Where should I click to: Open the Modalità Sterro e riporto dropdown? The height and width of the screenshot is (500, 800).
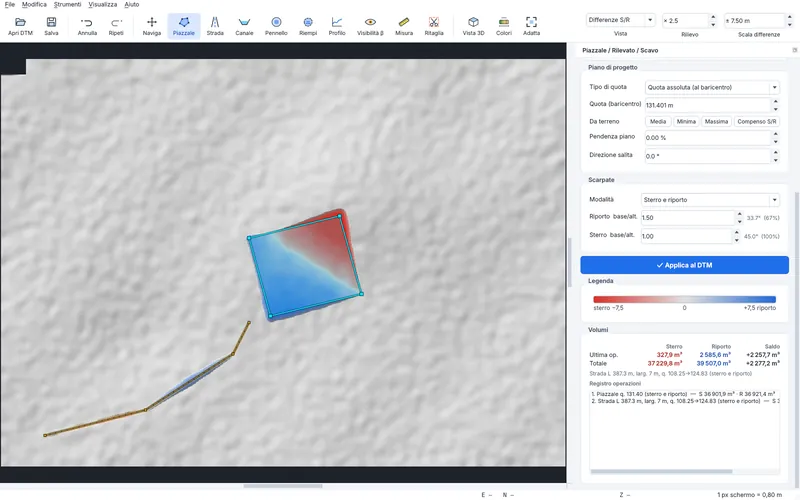[710, 199]
